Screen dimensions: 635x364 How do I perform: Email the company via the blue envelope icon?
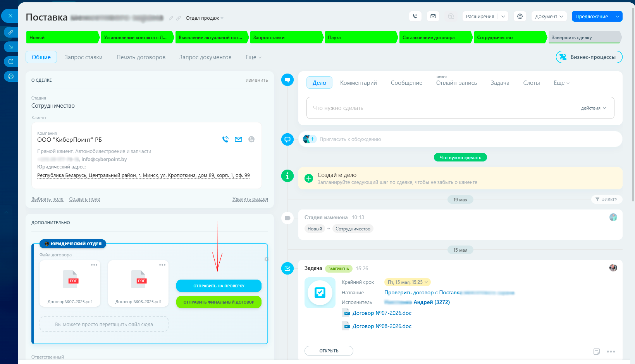(238, 139)
